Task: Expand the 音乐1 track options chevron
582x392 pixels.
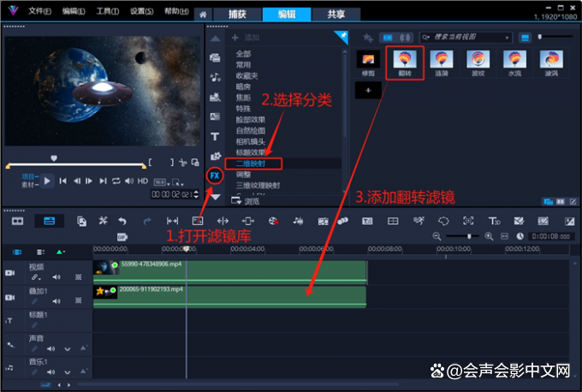Action: (x=67, y=372)
